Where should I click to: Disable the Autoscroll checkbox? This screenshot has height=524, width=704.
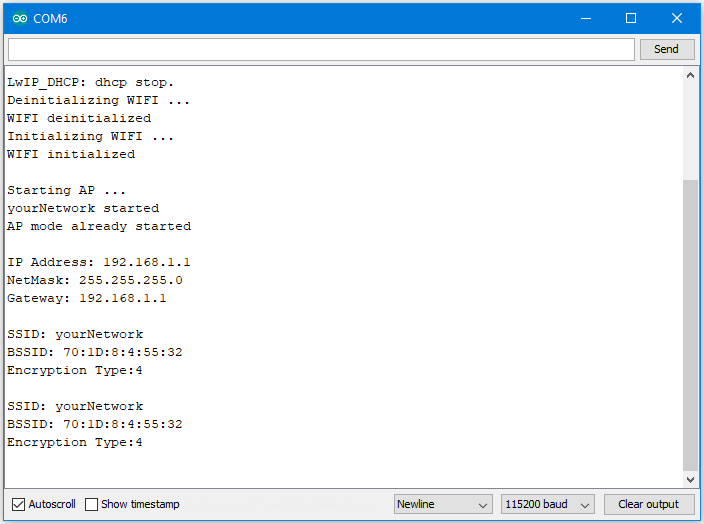click(18, 504)
